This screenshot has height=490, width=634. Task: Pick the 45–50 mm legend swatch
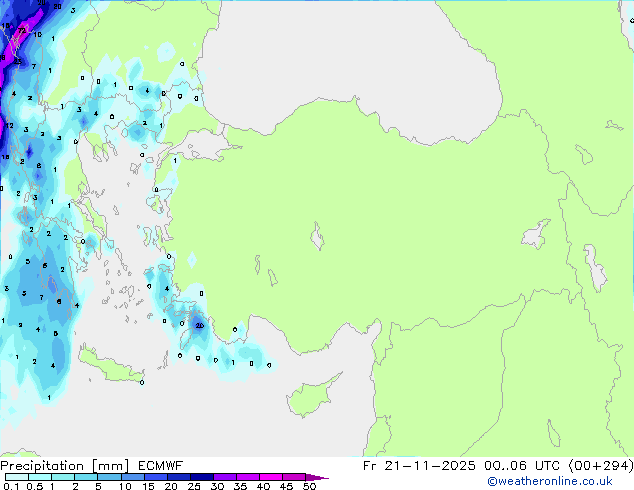(294, 477)
